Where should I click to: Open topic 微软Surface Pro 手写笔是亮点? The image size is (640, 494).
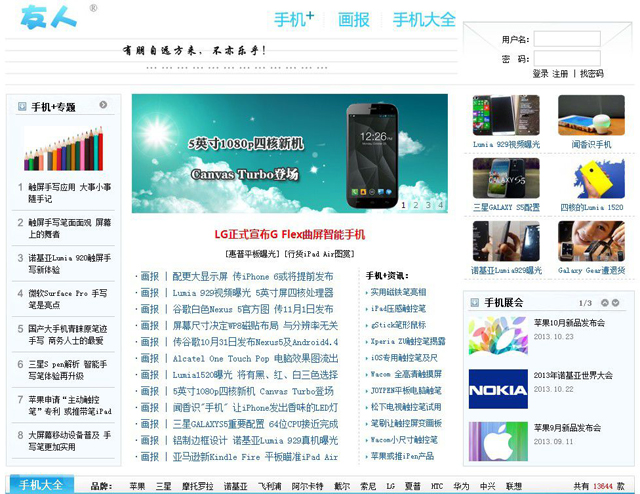pos(68,299)
